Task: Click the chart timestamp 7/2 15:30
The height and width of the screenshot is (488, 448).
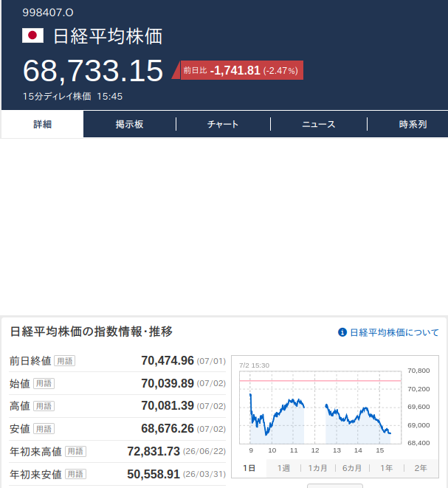Action: point(254,365)
